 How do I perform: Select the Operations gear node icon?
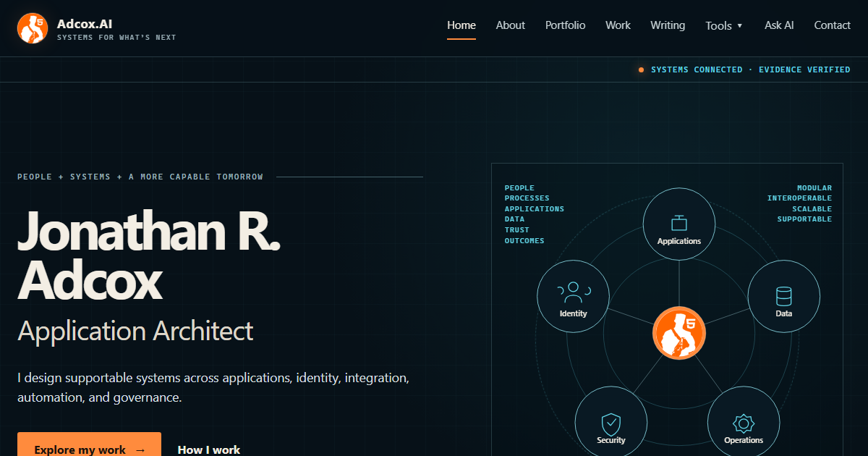[x=744, y=423]
